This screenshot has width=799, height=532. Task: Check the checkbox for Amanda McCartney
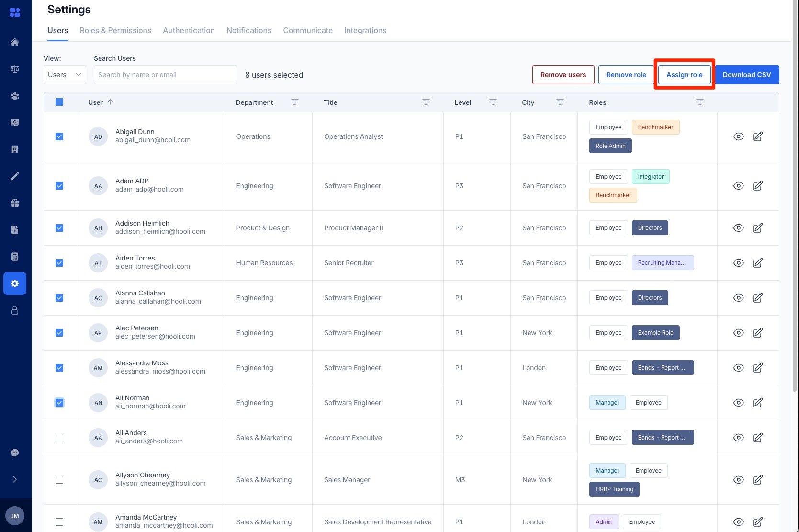coord(59,521)
